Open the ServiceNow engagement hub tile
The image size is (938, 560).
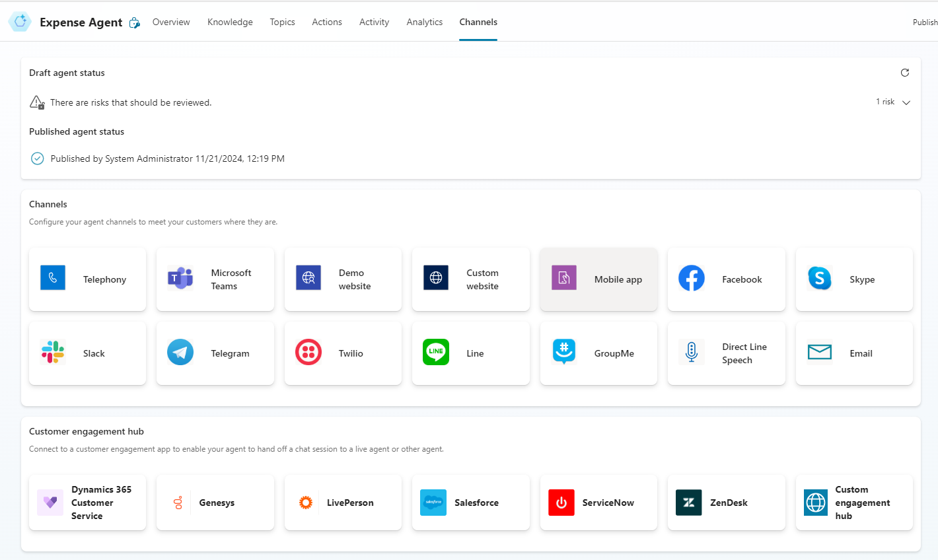(598, 502)
